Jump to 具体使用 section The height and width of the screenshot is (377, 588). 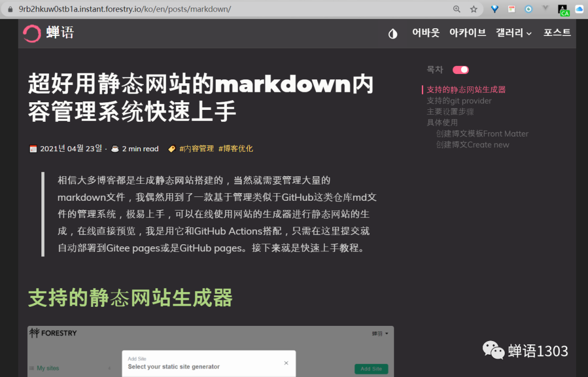[442, 122]
